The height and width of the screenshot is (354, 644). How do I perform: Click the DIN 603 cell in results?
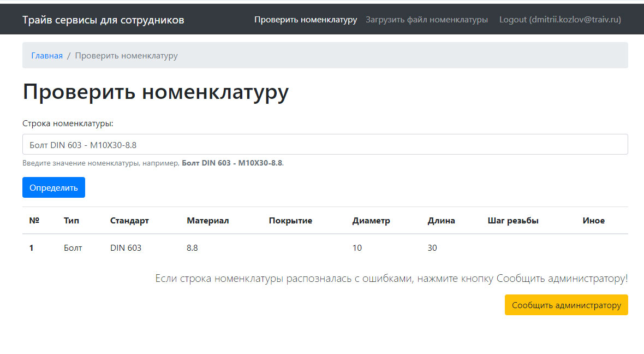126,248
